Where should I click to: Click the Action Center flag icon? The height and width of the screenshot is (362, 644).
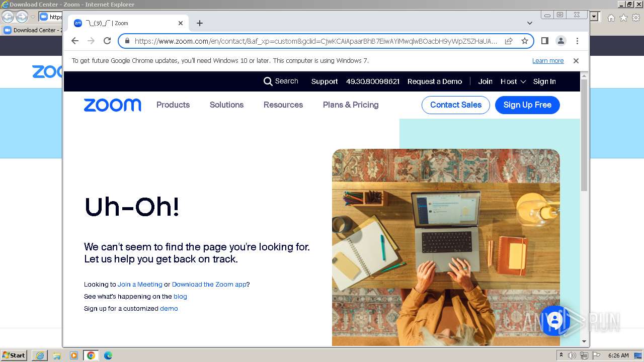pyautogui.click(x=596, y=355)
